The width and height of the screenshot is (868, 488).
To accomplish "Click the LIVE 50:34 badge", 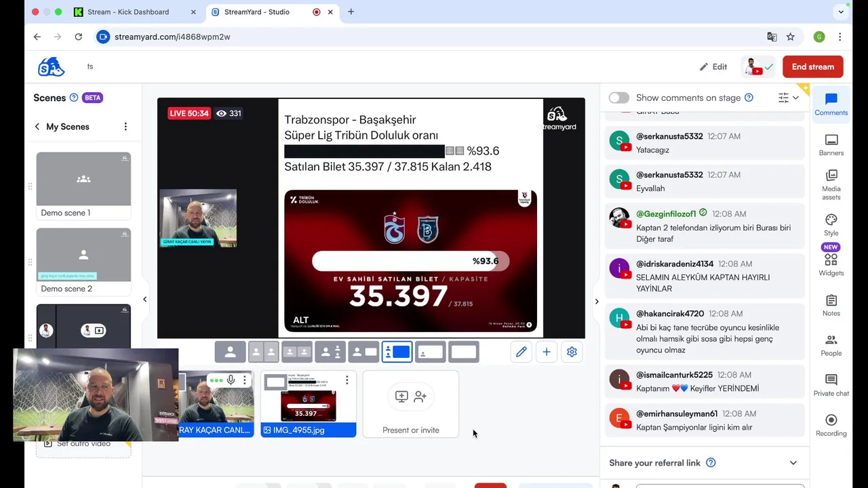I will point(189,113).
